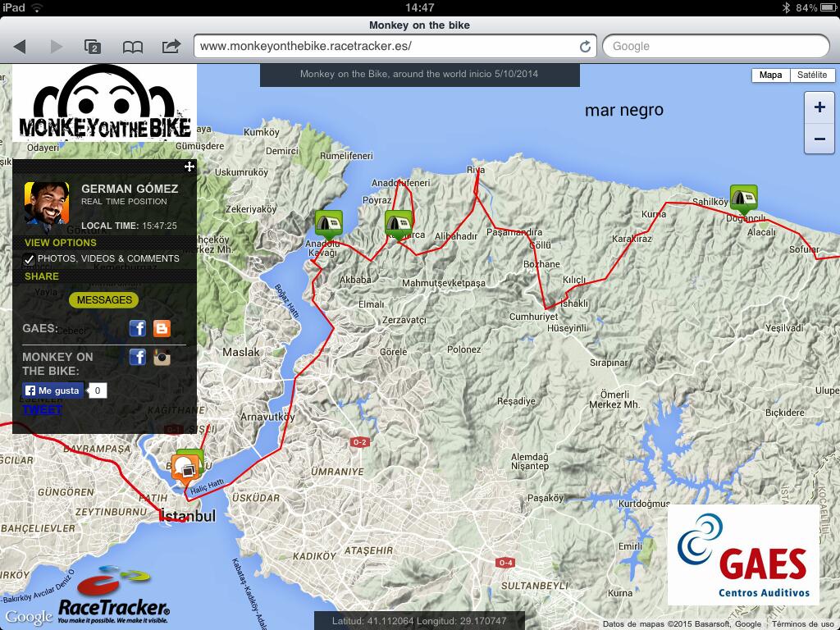Select the tent marker at Anadolu Kavağı
This screenshot has height=630, width=840.
(x=328, y=225)
